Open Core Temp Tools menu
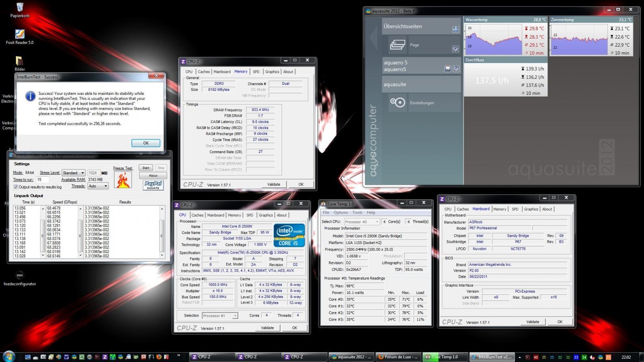Image resolution: width=644 pixels, height=362 pixels. click(x=358, y=212)
